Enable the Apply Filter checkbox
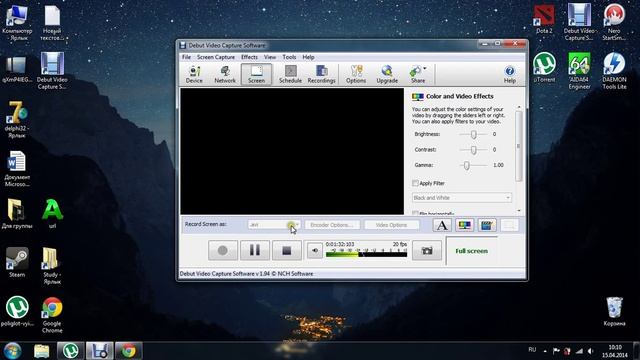This screenshot has width=640, height=360. click(415, 183)
